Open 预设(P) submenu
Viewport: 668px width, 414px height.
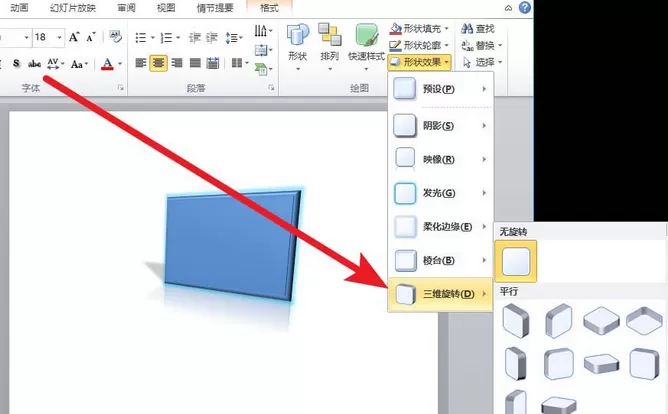[441, 89]
